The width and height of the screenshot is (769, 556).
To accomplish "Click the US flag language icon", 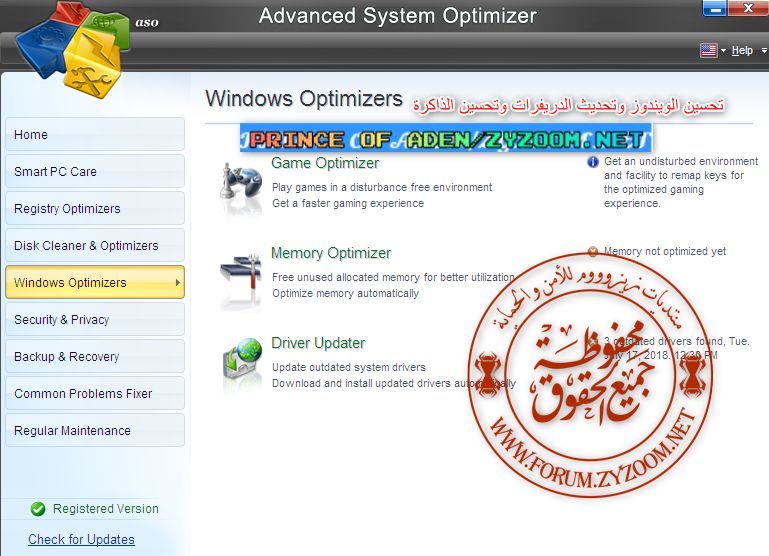I will (x=709, y=51).
